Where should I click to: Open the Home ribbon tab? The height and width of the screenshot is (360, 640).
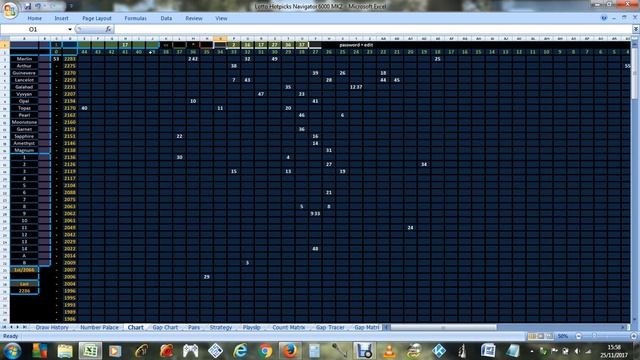pyautogui.click(x=34, y=18)
